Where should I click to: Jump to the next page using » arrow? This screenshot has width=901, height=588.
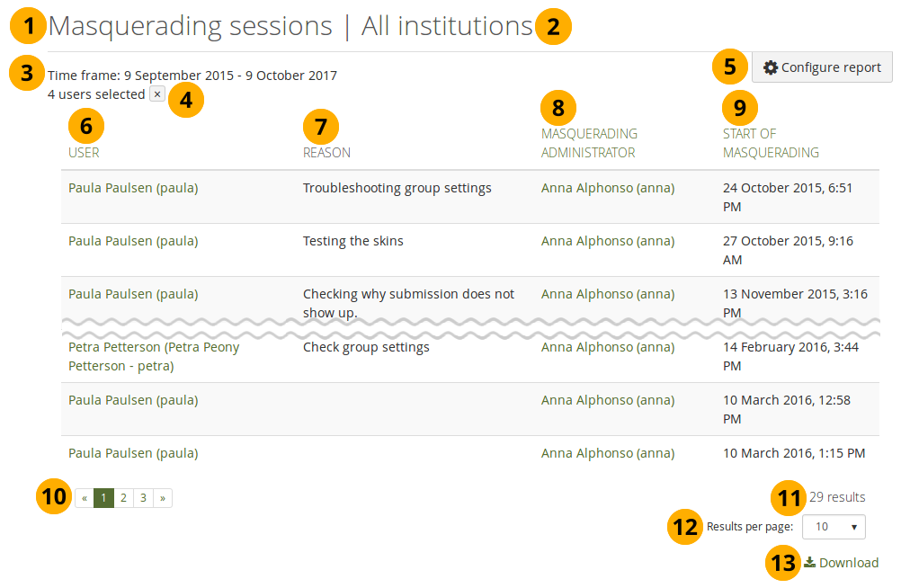pyautogui.click(x=163, y=498)
